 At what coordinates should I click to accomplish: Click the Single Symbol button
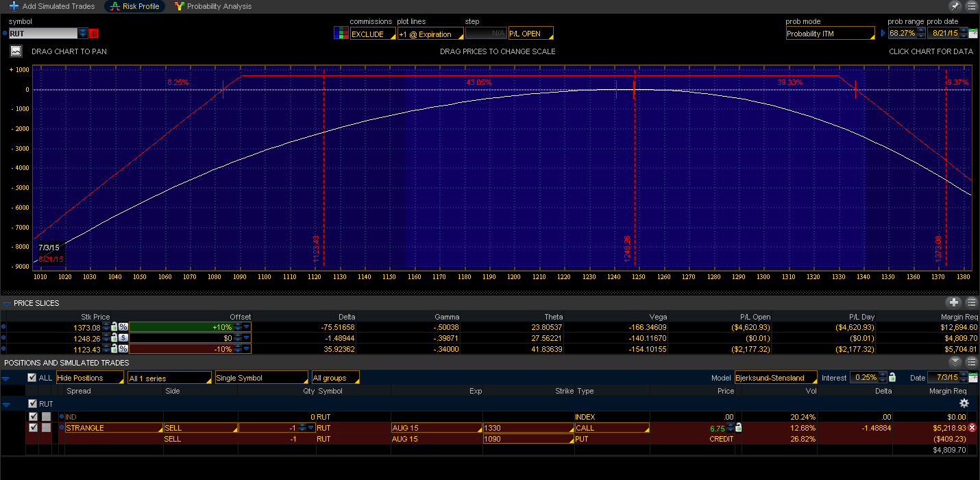(x=262, y=377)
